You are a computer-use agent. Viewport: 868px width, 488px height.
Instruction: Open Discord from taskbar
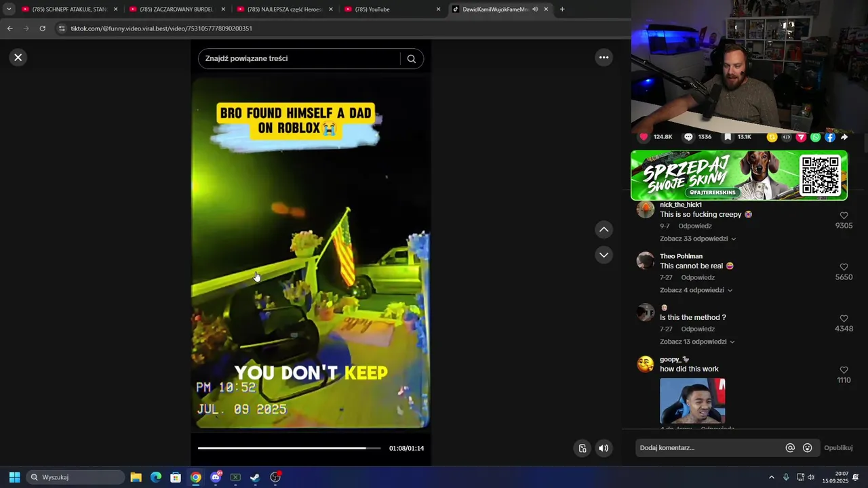click(216, 477)
